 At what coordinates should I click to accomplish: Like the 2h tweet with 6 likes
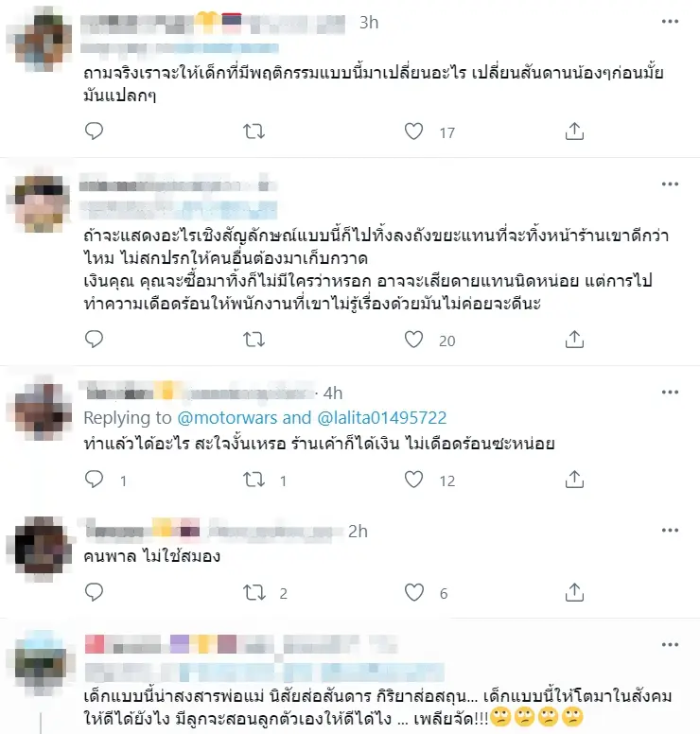414,593
